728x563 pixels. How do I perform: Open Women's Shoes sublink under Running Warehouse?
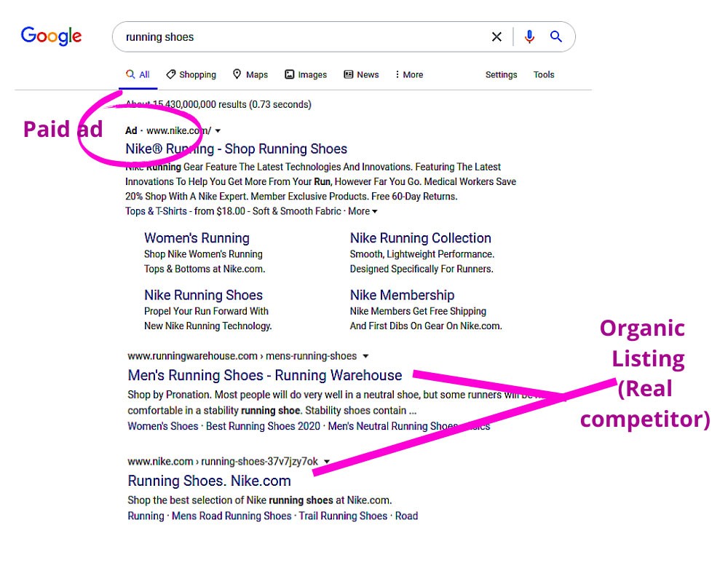point(163,426)
